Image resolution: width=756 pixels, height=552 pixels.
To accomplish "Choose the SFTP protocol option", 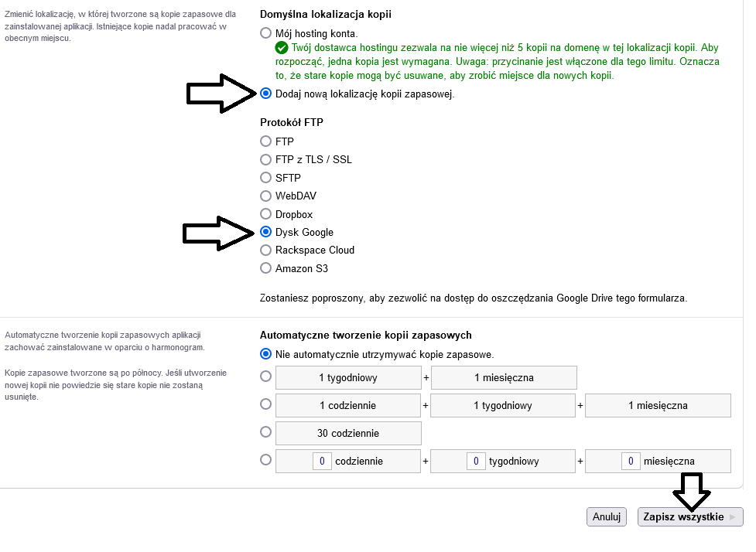I will (266, 178).
